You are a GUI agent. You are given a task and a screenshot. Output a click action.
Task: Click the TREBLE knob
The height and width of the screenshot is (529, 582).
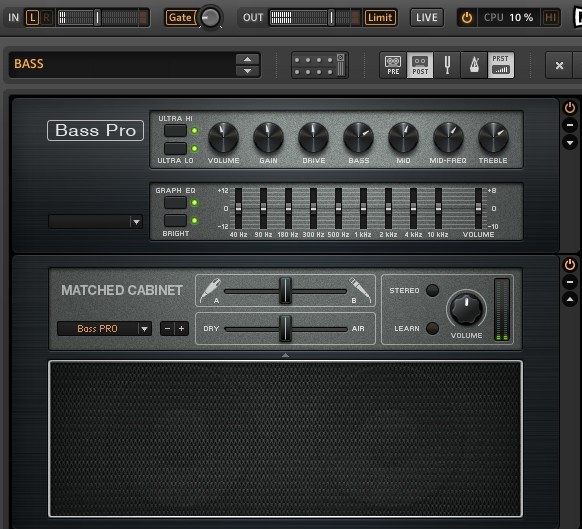coord(493,138)
